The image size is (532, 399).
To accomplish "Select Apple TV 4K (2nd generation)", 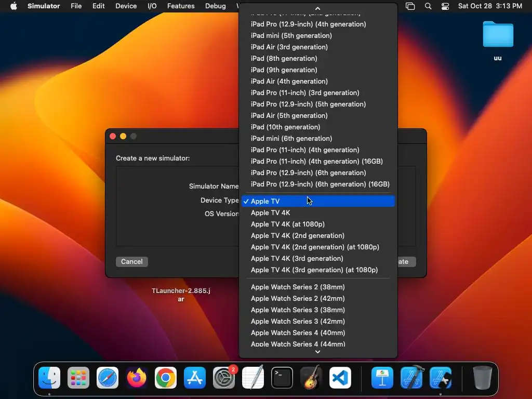I will click(318, 235).
